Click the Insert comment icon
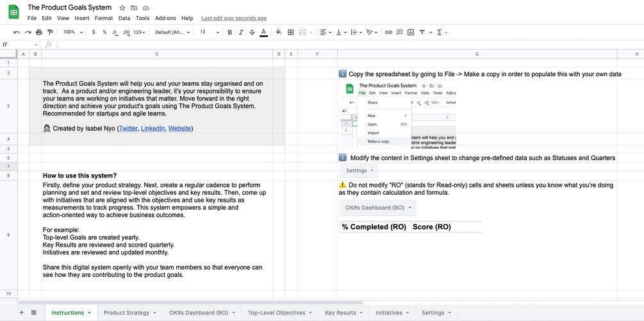This screenshot has width=644, height=321. [400, 32]
